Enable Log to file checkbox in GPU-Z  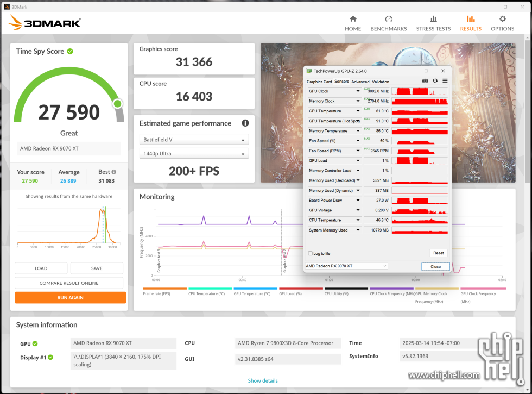(311, 253)
